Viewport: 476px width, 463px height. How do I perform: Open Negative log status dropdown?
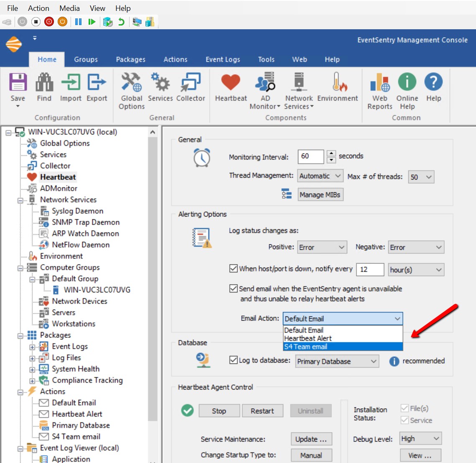[x=416, y=247]
